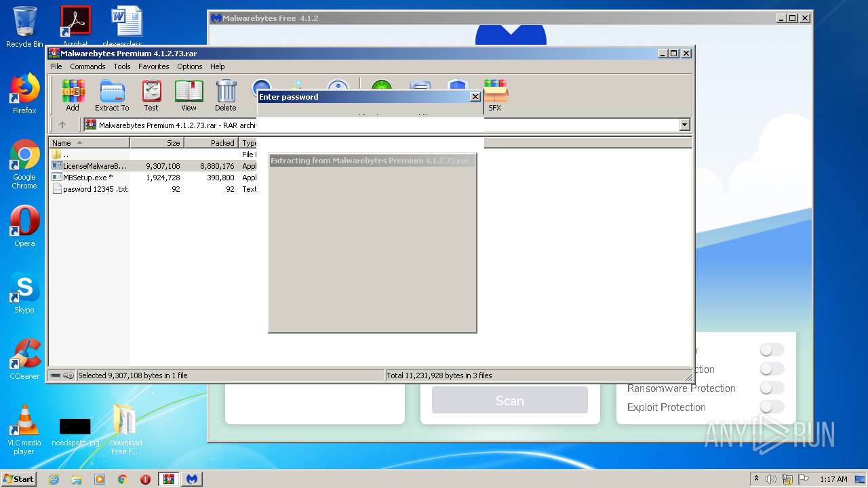Sort by the Packed column header
The image size is (868, 488).
pos(211,142)
